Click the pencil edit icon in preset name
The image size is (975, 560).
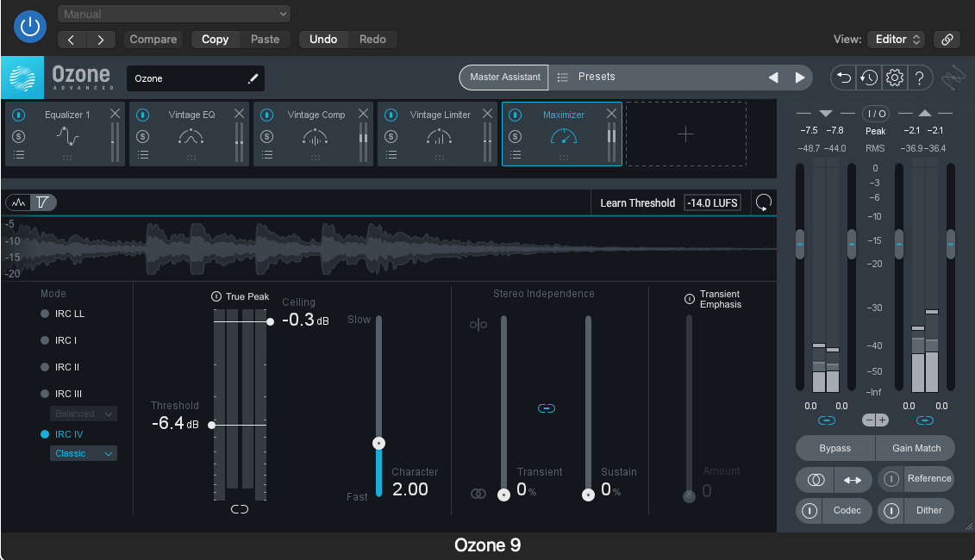click(253, 78)
